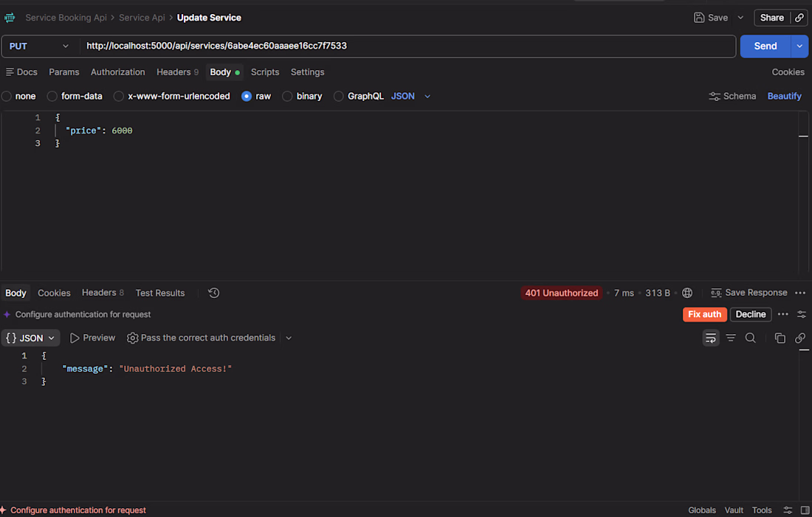Viewport: 812px width, 517px height.
Task: Open the JSON body format dropdown
Action: [x=410, y=97]
